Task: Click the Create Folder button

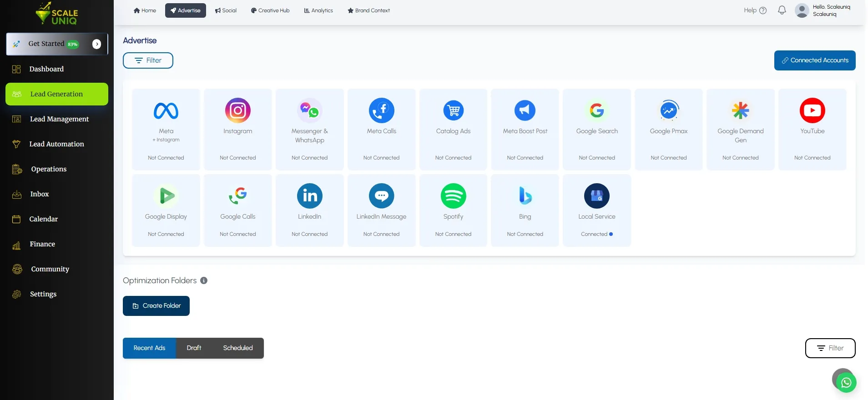Action: (156, 306)
